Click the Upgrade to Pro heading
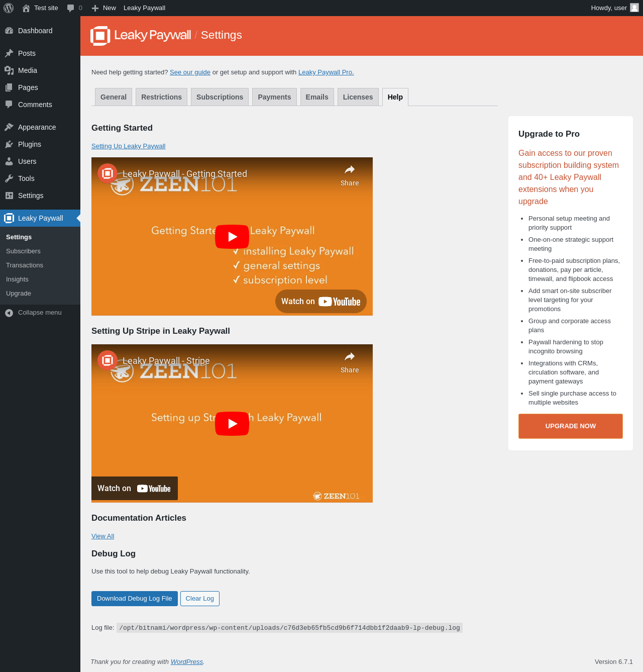The height and width of the screenshot is (672, 643). click(x=549, y=134)
